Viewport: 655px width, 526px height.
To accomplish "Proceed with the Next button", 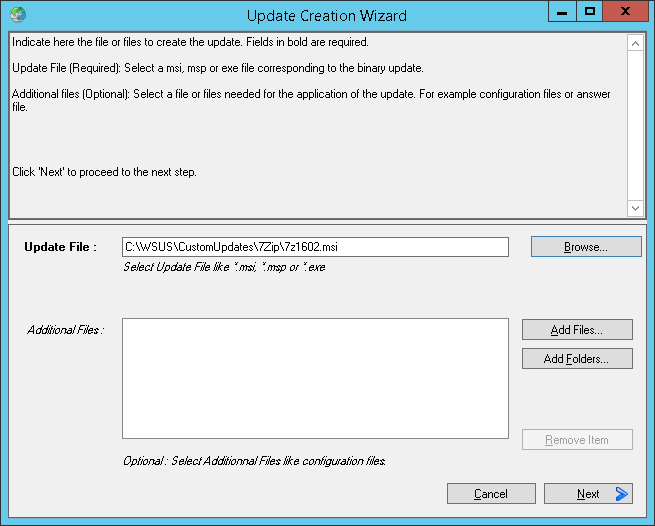I will (x=588, y=494).
